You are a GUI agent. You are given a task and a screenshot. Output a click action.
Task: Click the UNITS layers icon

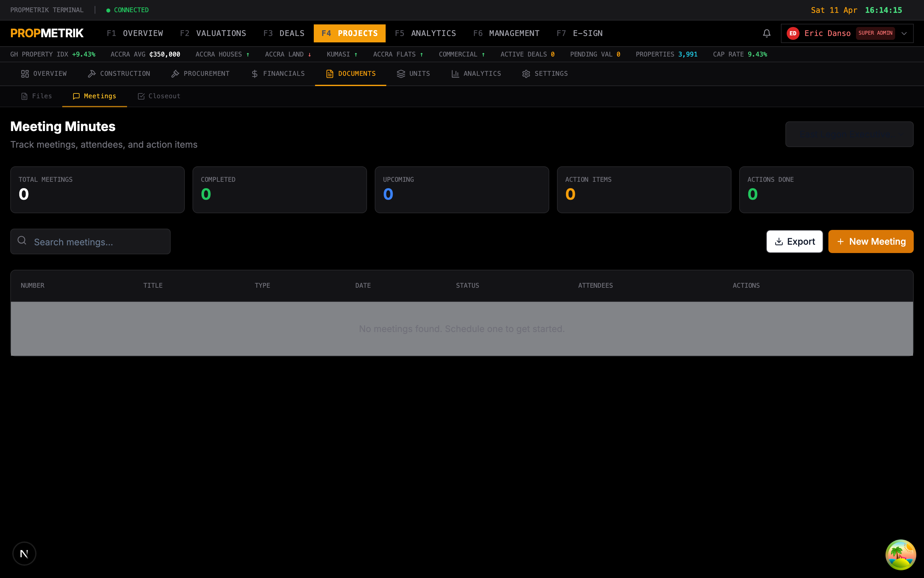401,74
